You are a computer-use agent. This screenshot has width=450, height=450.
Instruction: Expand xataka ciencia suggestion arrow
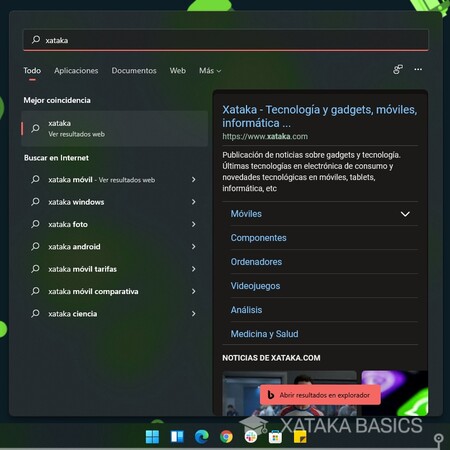[x=193, y=314]
